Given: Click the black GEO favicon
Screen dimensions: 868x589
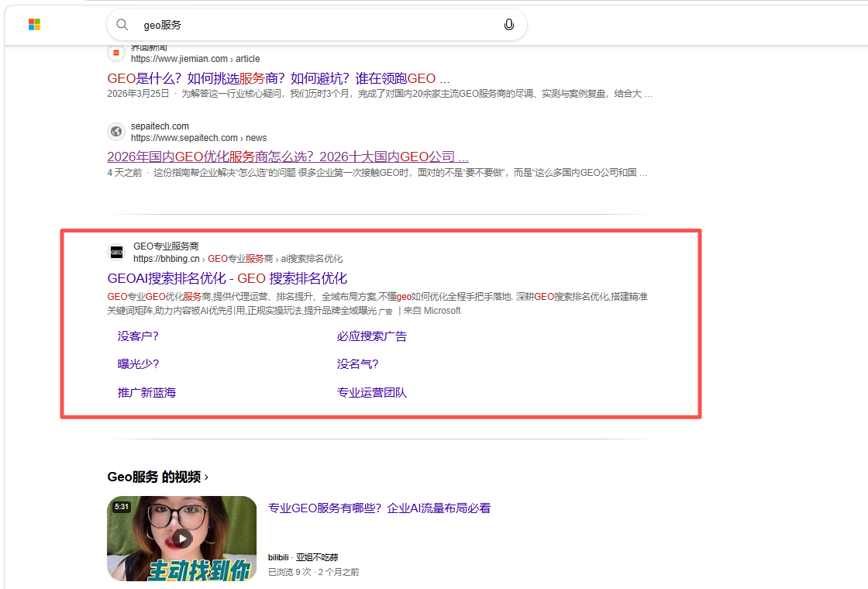Looking at the screenshot, I should [116, 253].
